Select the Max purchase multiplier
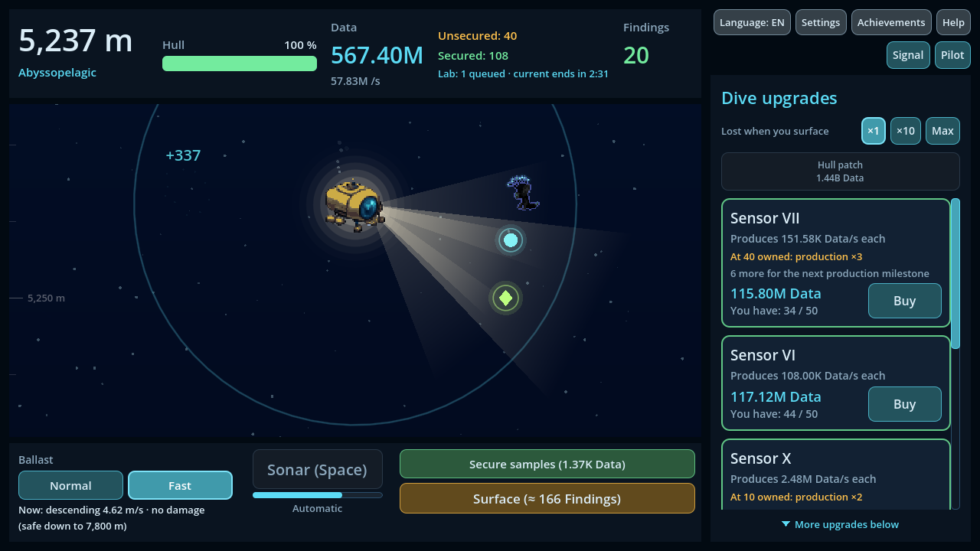The height and width of the screenshot is (551, 980). (x=942, y=131)
